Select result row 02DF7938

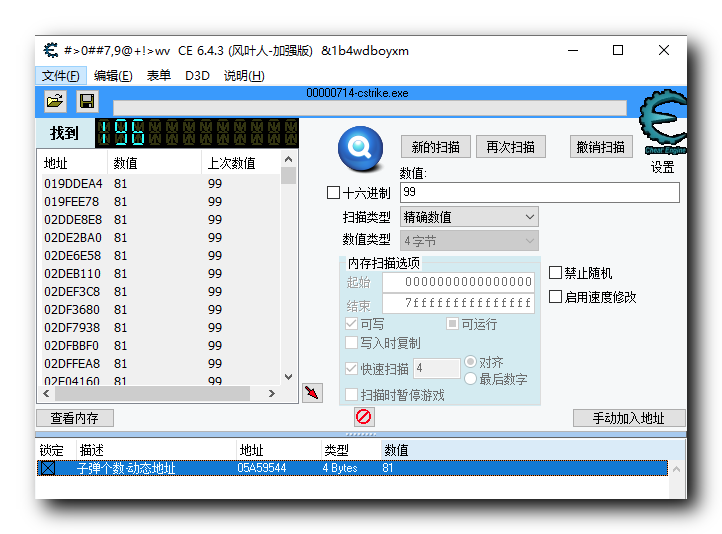160,327
